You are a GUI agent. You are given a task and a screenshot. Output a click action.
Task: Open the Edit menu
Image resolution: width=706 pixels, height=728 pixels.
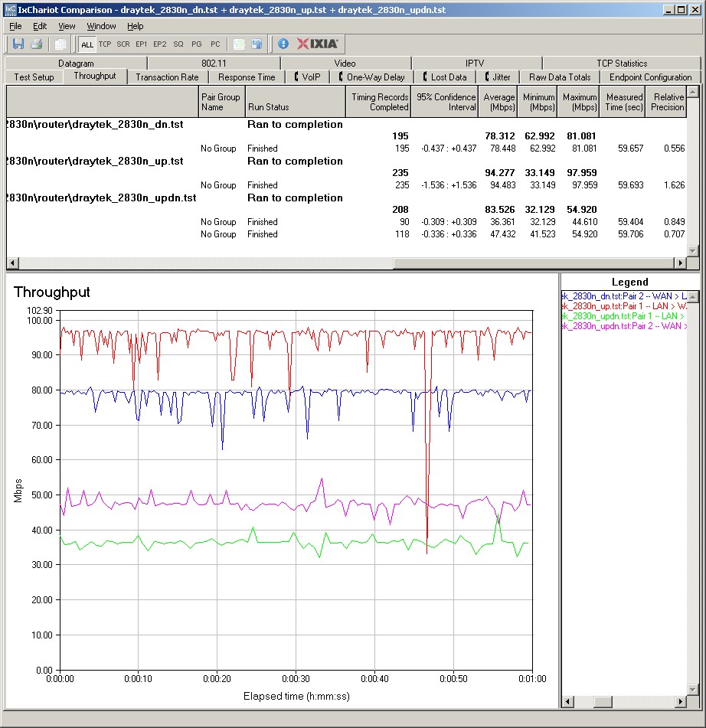point(40,26)
